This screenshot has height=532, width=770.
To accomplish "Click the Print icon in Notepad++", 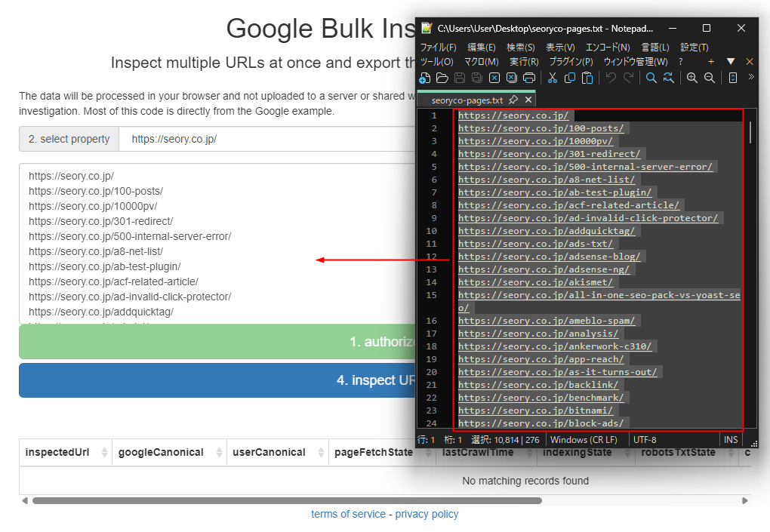I will tap(529, 78).
